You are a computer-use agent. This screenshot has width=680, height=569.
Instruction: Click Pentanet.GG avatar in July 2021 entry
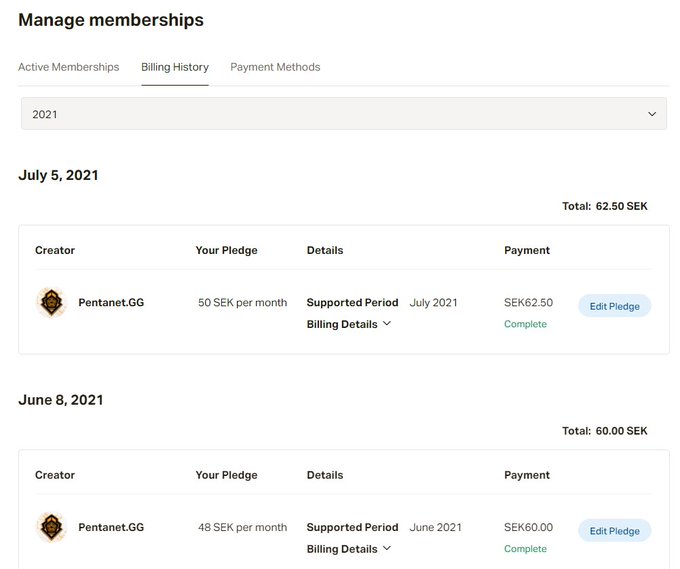point(50,302)
